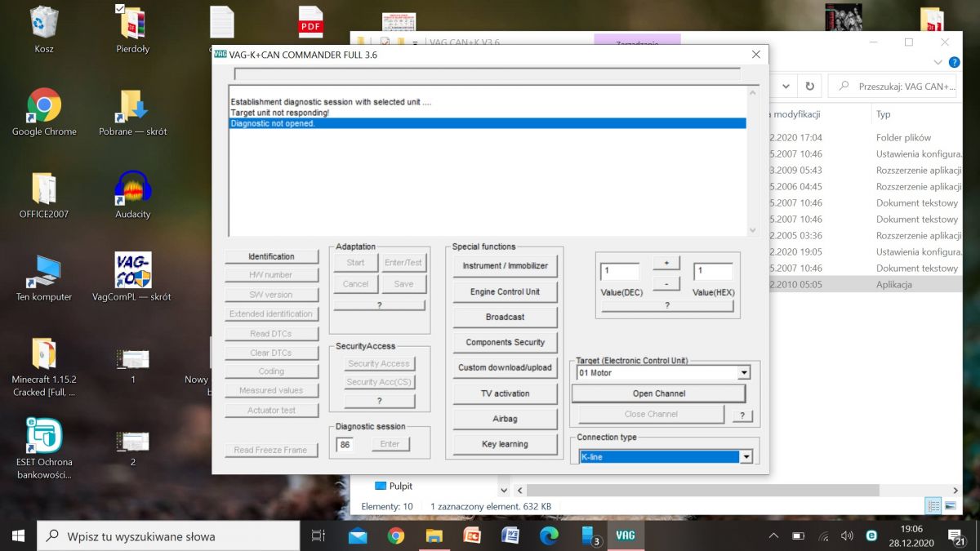Open Task View on the taskbar

tap(318, 535)
